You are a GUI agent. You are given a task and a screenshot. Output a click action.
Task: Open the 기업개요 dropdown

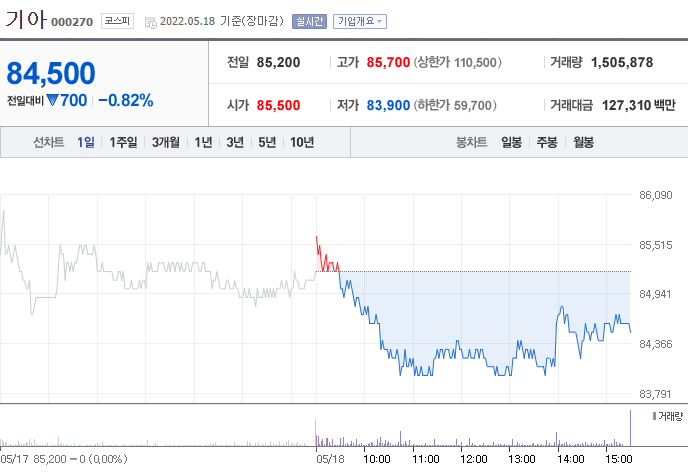(x=360, y=21)
